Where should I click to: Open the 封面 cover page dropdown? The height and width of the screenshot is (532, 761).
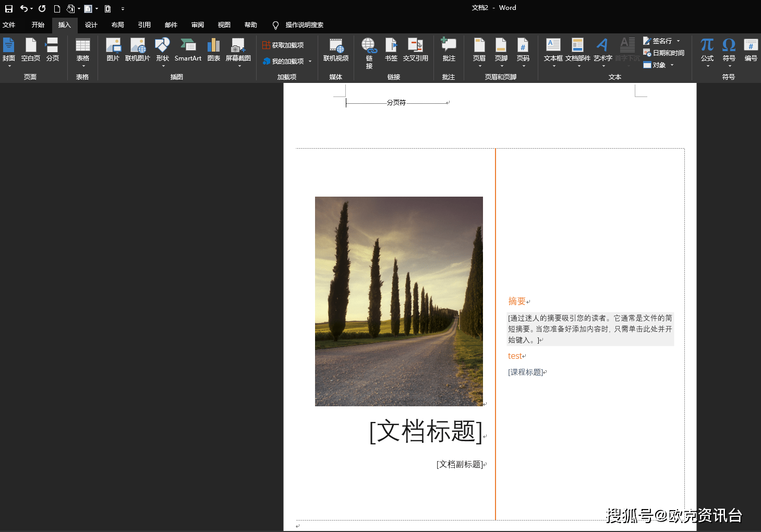coord(9,52)
